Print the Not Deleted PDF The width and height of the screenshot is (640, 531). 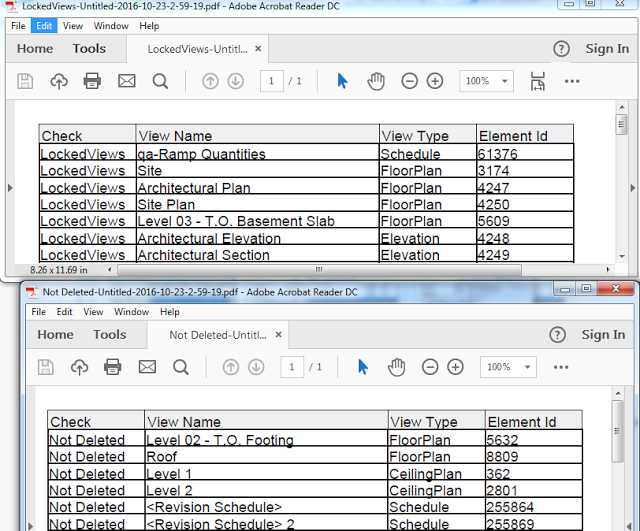(x=113, y=367)
